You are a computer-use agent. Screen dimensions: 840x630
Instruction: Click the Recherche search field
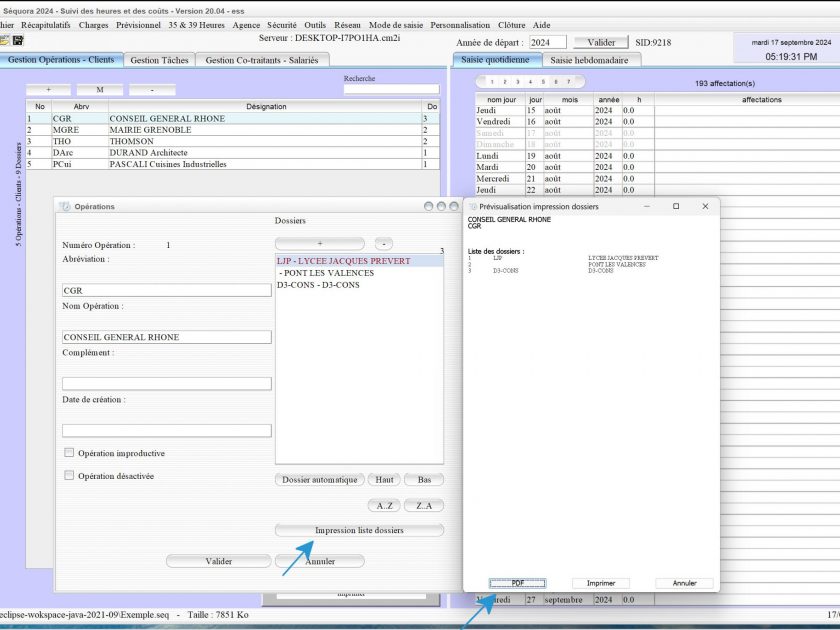pos(392,89)
